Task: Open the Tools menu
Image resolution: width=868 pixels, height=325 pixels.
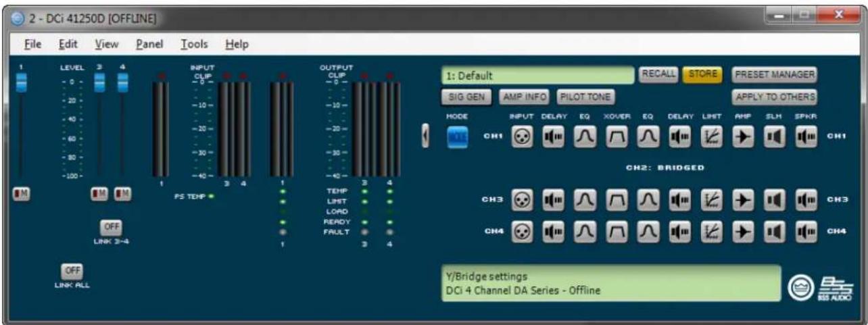Action: point(194,45)
